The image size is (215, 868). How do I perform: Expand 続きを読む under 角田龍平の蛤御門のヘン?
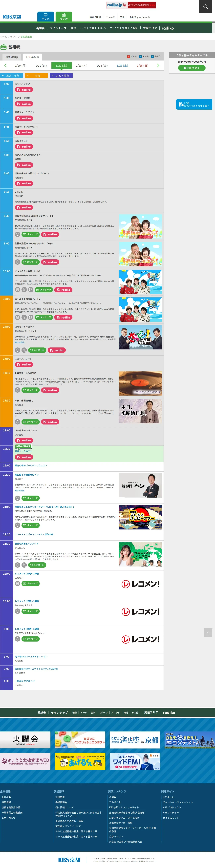(x=20, y=491)
